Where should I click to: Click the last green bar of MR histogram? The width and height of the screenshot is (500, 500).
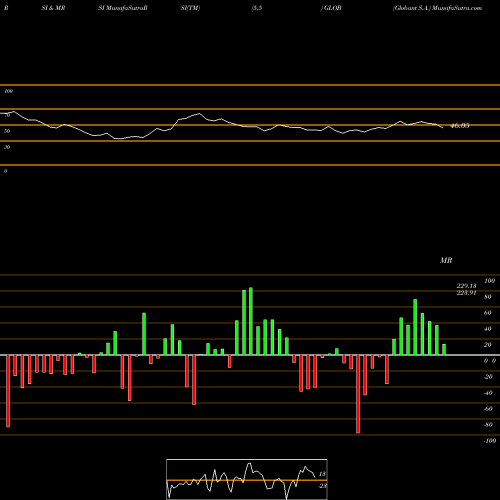click(x=444, y=350)
